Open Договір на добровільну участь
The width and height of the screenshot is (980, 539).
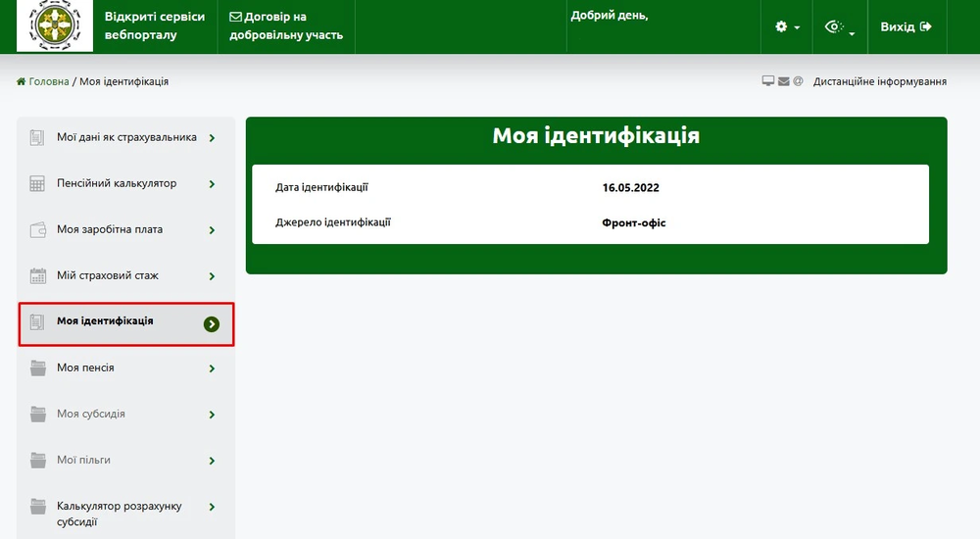click(285, 26)
